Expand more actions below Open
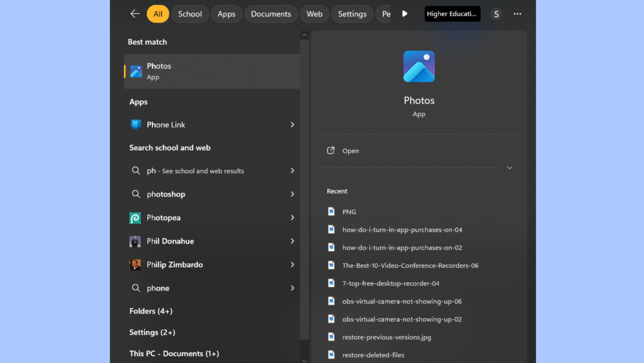 pos(510,168)
